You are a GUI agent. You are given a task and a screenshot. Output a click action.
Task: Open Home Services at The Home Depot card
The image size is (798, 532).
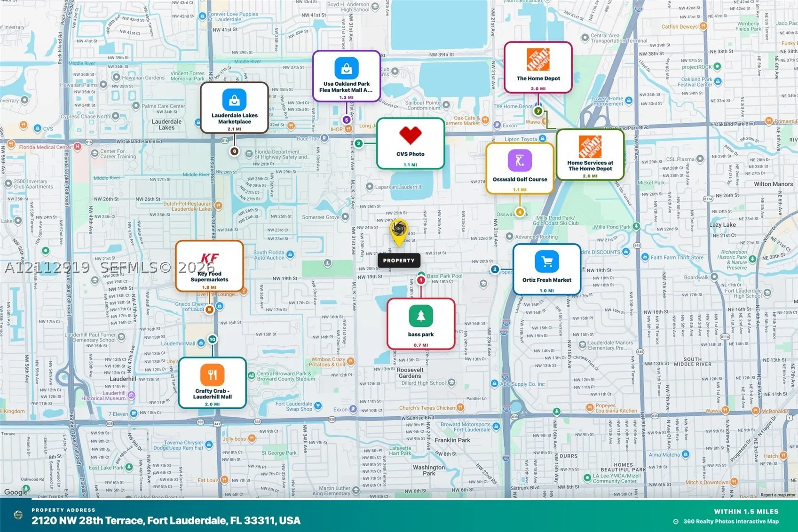[590, 155]
